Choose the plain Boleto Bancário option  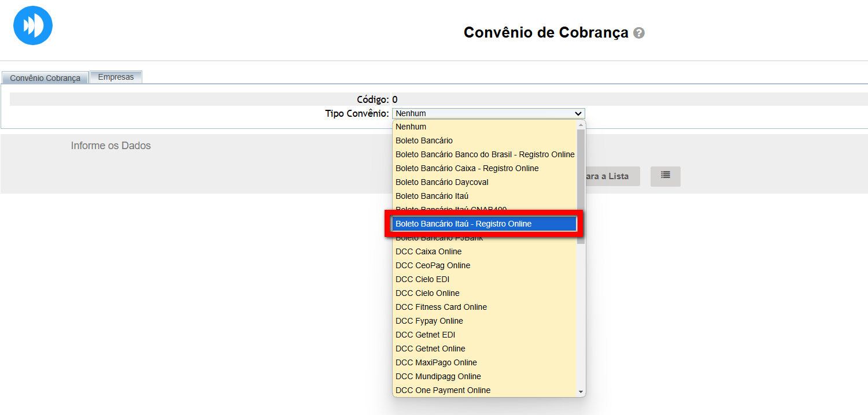tap(485, 140)
